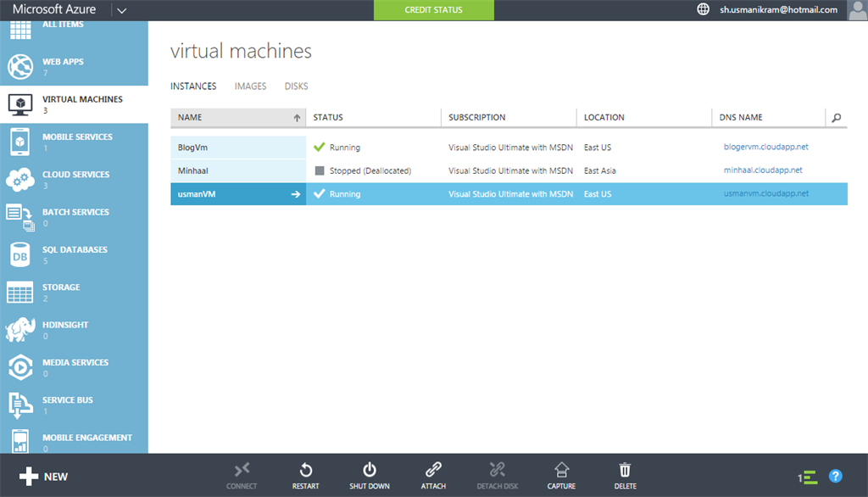Click East Asia location cell
Screen dimensions: 868x497
[599, 170]
